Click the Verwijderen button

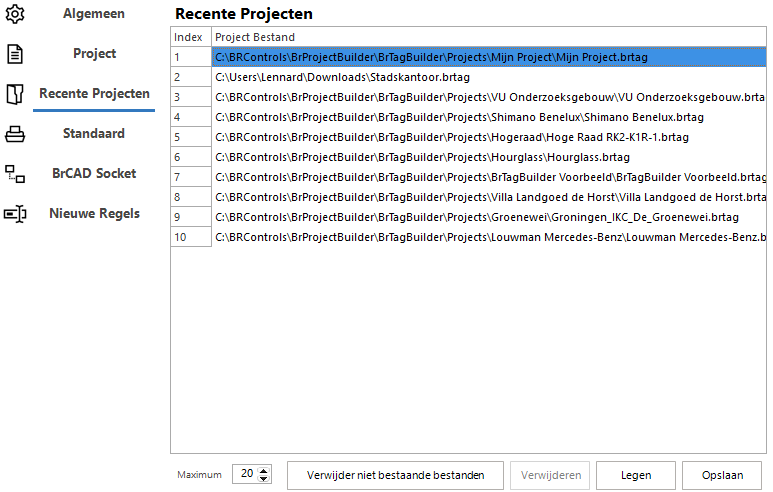(x=550, y=475)
